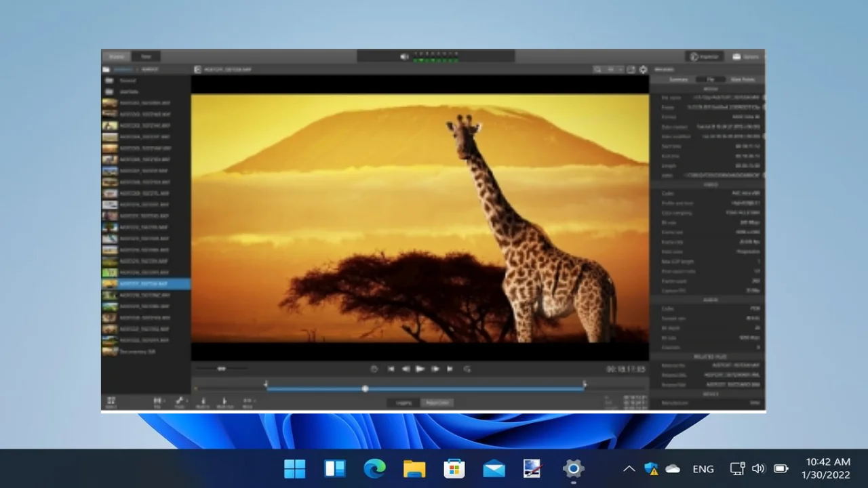Image resolution: width=868 pixels, height=488 pixels.
Task: Click the mark-out marker on the timeline
Action: [x=585, y=384]
